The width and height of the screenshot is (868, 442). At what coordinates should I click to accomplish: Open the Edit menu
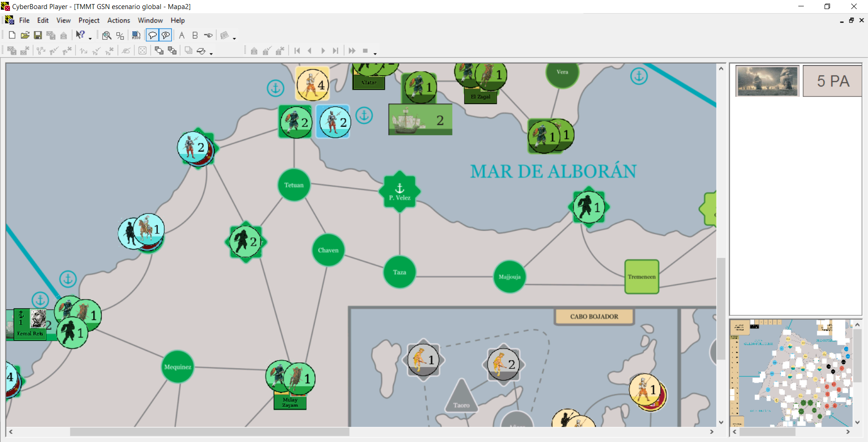point(43,20)
